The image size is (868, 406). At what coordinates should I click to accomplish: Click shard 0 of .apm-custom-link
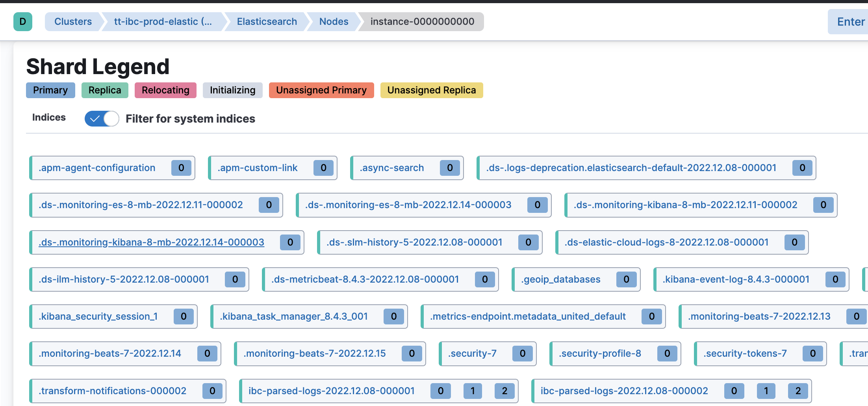(323, 168)
